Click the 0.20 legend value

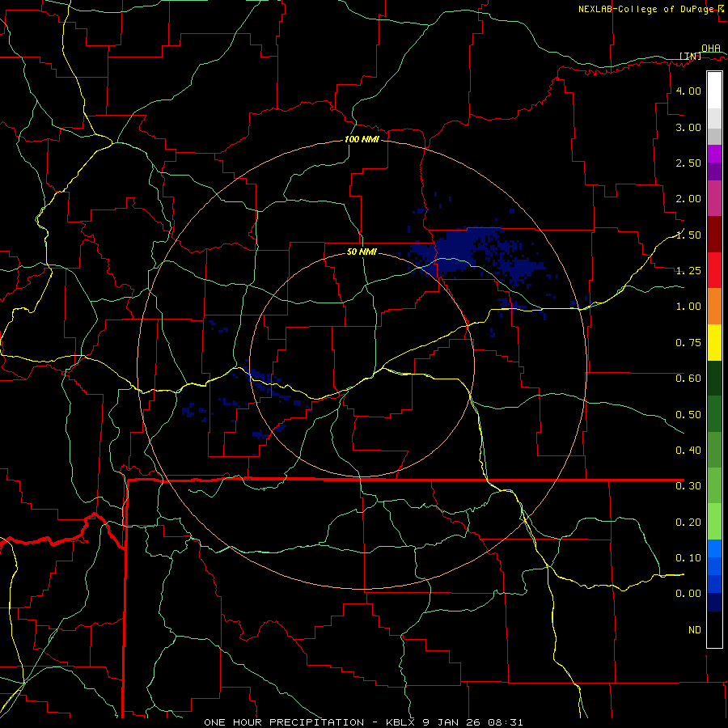click(688, 523)
